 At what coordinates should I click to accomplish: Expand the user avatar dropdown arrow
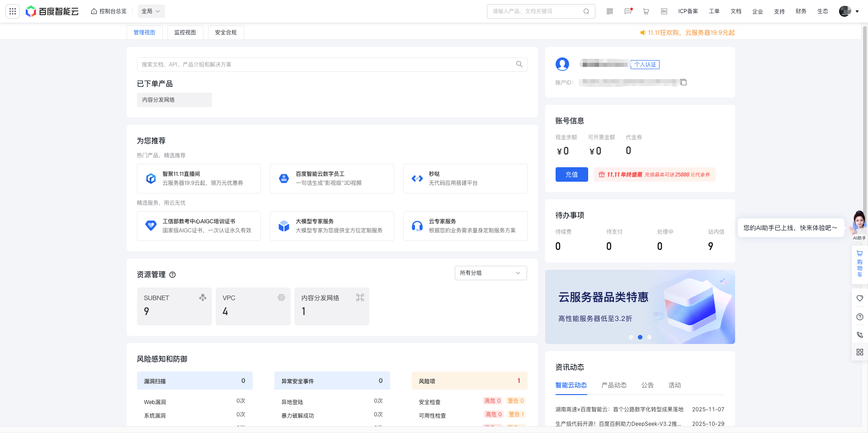pos(856,11)
